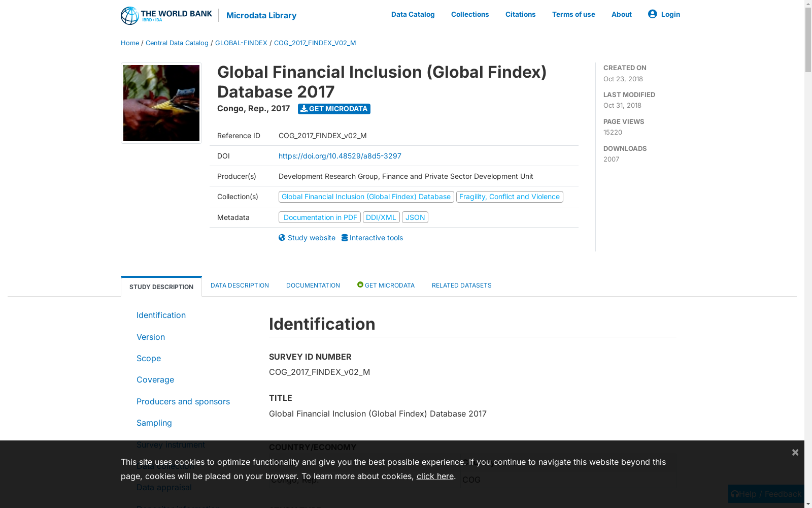Open Global Financial Inclusion Database collection
This screenshot has height=508, width=812.
[366, 197]
